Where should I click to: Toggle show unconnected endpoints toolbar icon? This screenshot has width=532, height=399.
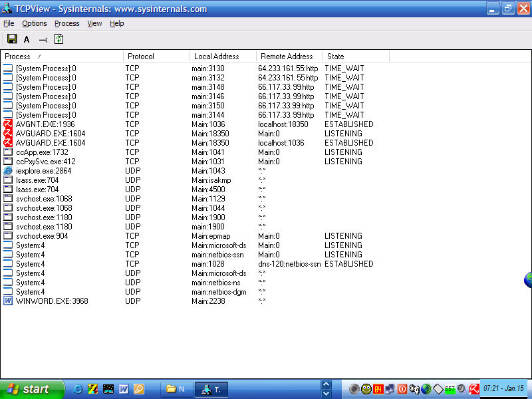43,40
